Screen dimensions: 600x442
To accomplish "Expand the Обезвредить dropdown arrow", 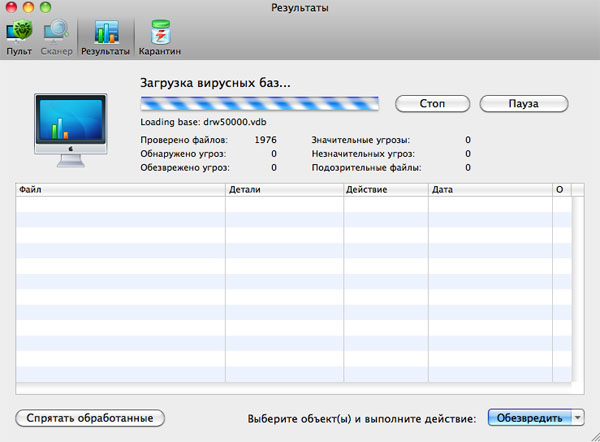I will pos(578,418).
